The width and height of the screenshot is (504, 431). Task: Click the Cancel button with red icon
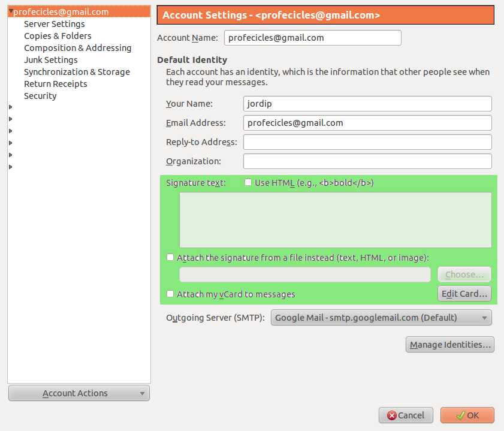click(406, 415)
